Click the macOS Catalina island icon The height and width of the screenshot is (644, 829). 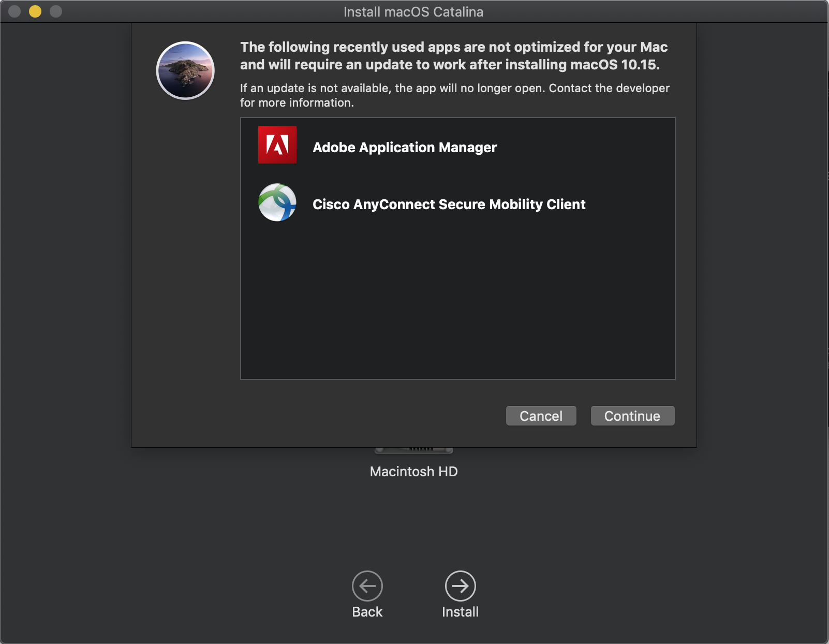point(185,70)
